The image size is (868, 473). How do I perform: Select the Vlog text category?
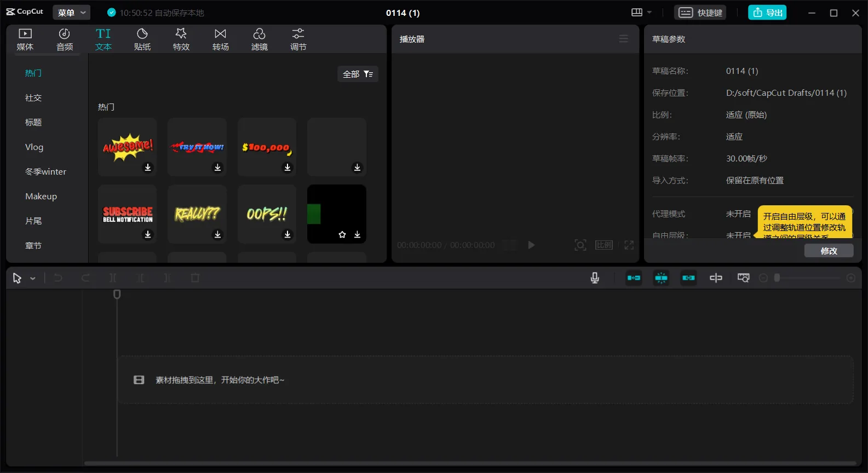[34, 147]
